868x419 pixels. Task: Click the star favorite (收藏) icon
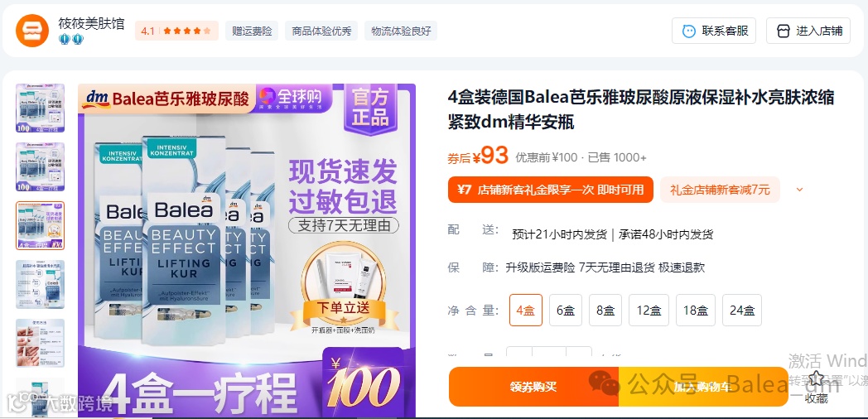pyautogui.click(x=816, y=378)
